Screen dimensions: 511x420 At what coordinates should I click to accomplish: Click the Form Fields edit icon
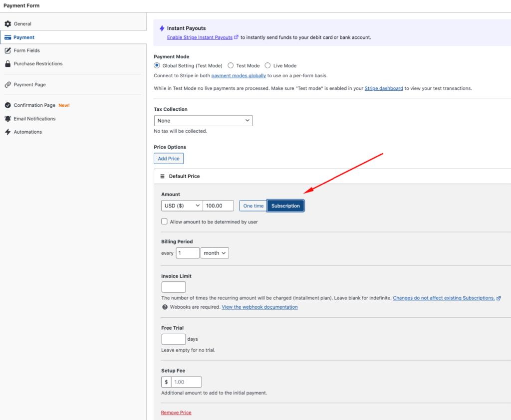pyautogui.click(x=7, y=50)
